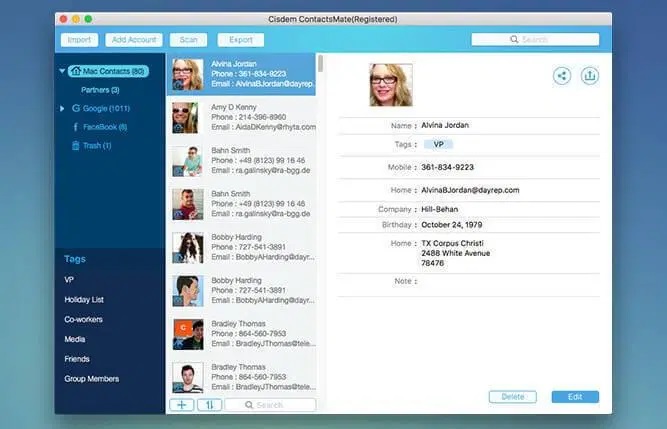
Task: Select the Co-workers tag
Action: (x=83, y=319)
